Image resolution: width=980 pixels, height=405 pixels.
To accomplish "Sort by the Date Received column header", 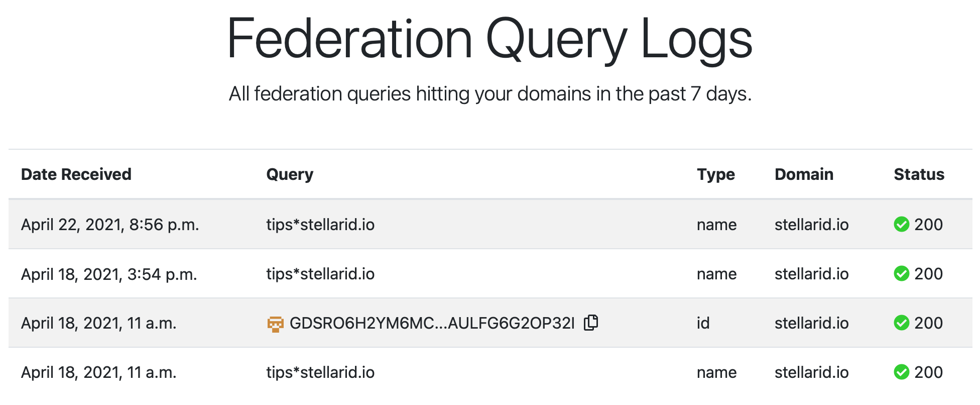I will point(76,174).
